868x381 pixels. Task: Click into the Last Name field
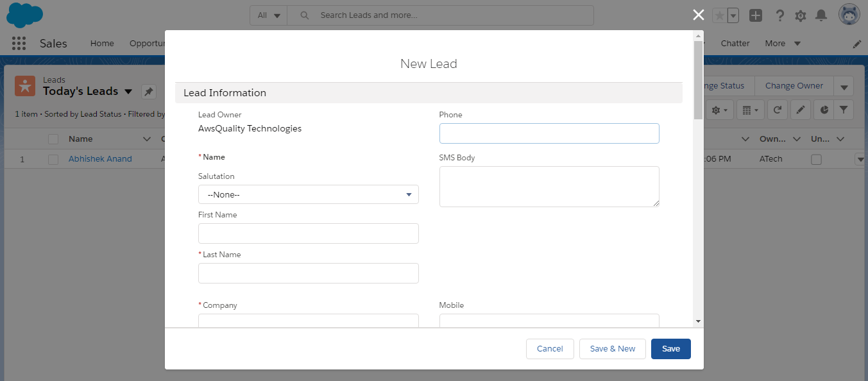click(308, 273)
